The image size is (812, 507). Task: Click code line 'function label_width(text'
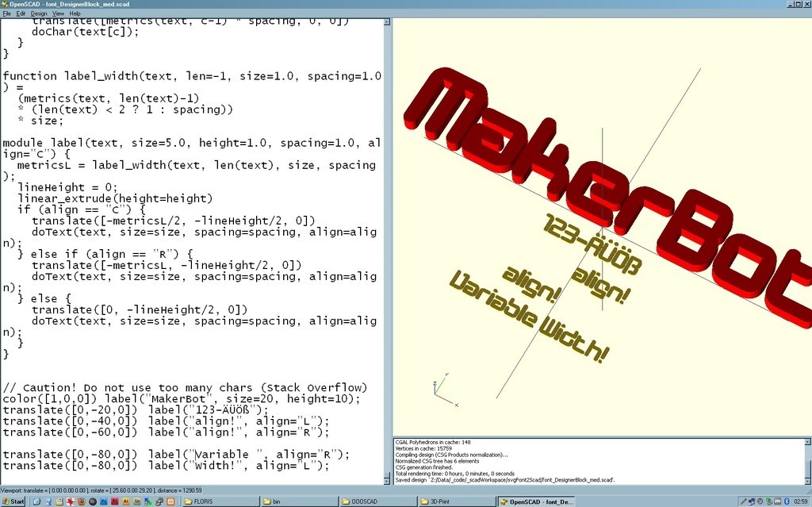coord(192,76)
